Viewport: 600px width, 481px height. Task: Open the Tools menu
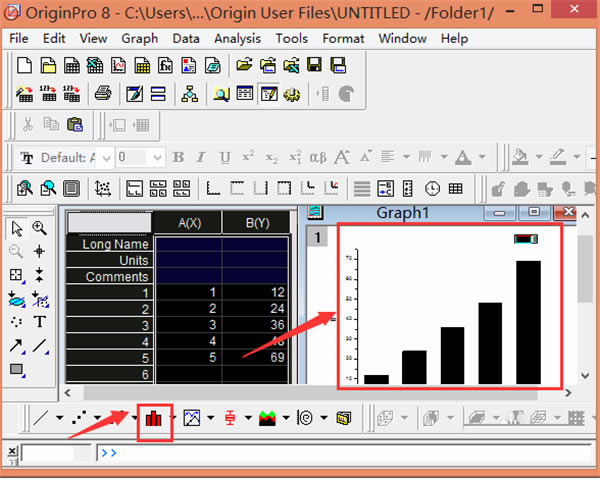click(292, 39)
